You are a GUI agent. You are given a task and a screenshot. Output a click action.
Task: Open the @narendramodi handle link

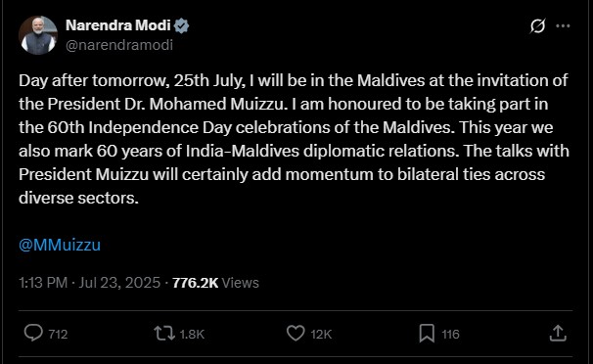[x=119, y=45]
